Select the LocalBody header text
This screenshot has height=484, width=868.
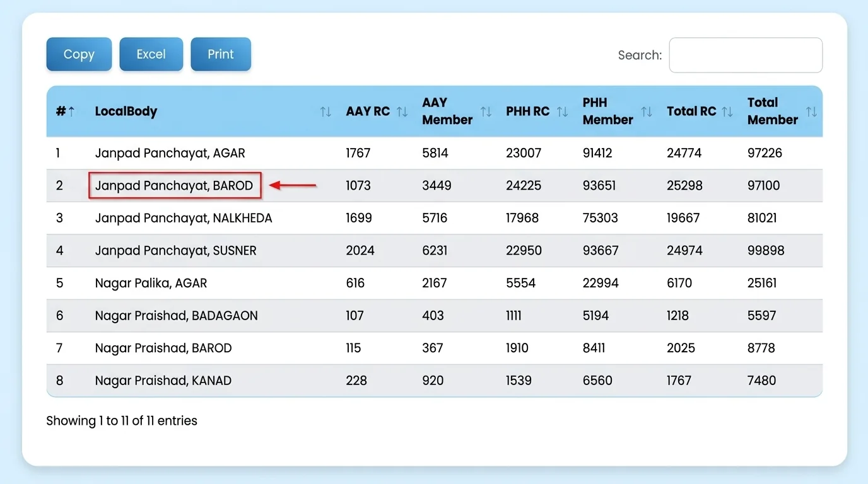(x=126, y=112)
